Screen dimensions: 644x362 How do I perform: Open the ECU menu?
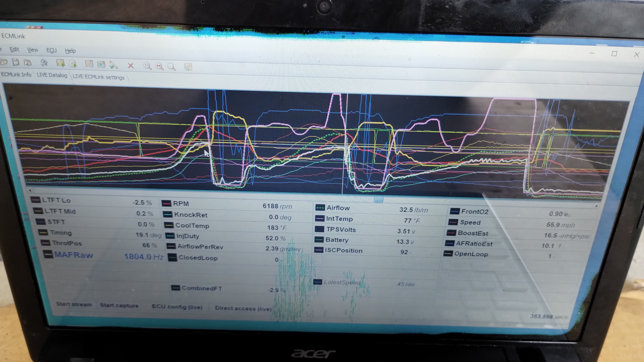pyautogui.click(x=51, y=50)
